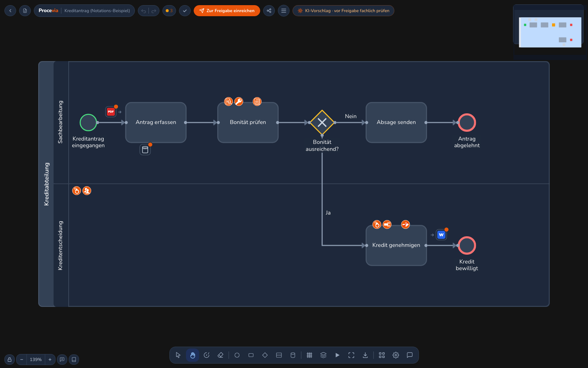The width and height of the screenshot is (588, 368).
Task: Add a diamond gateway shape
Action: coord(265,355)
